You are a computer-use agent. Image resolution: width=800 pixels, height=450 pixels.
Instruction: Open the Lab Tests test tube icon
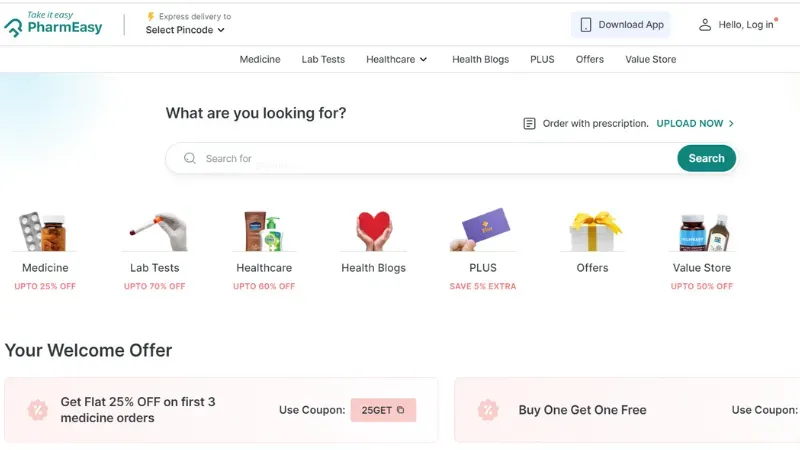pyautogui.click(x=158, y=231)
